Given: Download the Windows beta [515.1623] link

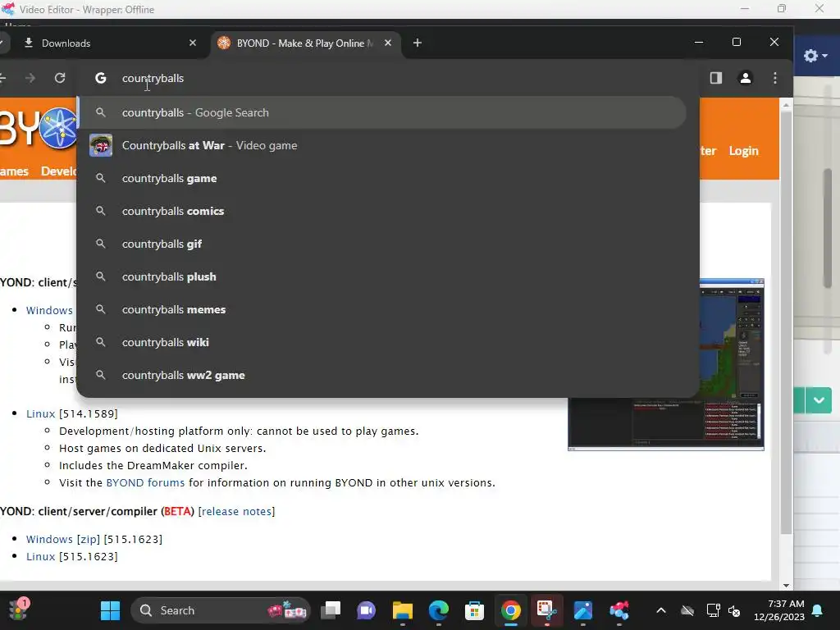Looking at the screenshot, I should (49, 539).
